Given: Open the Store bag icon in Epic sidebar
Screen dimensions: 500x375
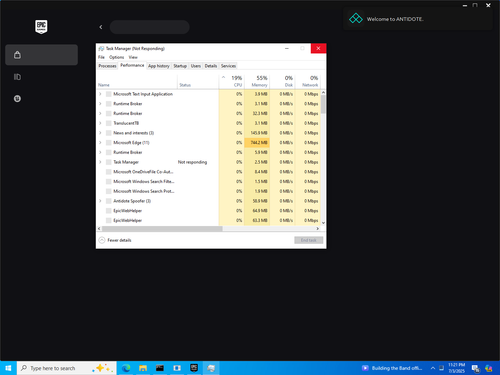Looking at the screenshot, I should 17,55.
